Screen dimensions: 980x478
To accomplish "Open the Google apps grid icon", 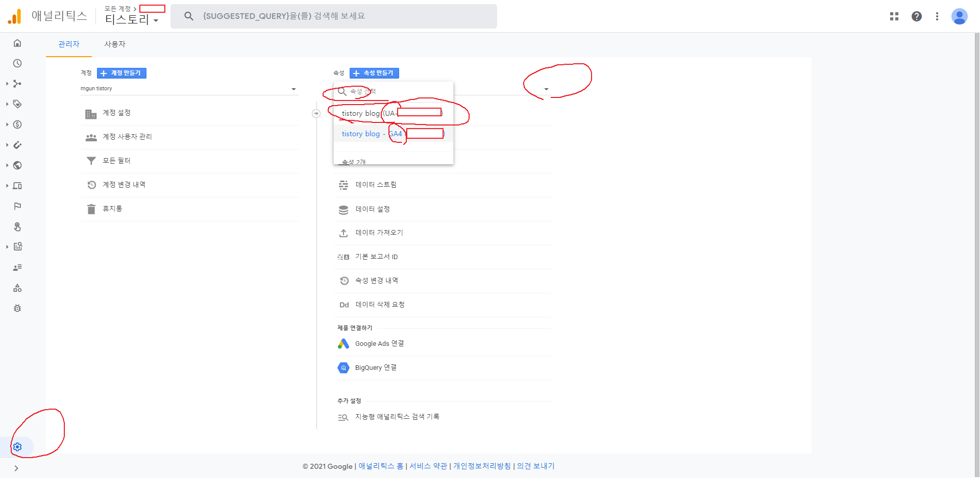I will 894,16.
